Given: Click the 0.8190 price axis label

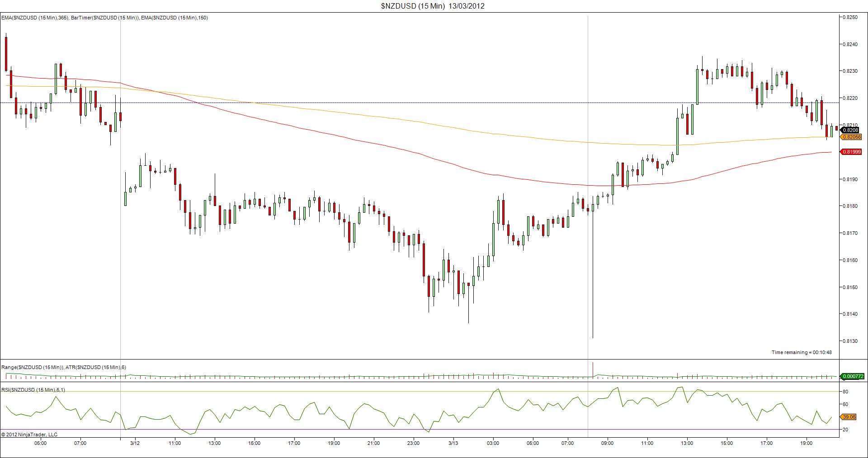Looking at the screenshot, I should coord(850,179).
